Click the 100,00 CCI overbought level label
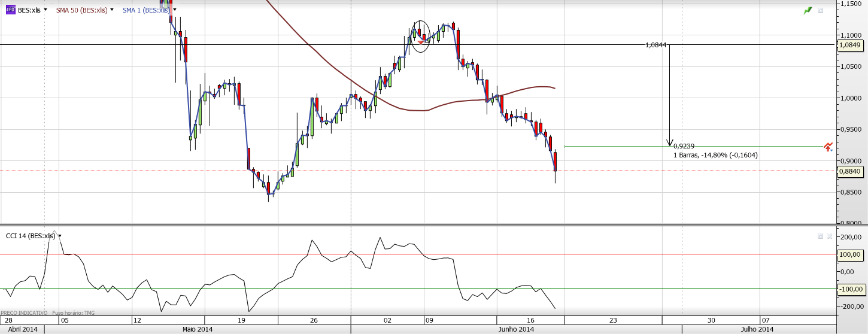868x334 pixels. (851, 254)
